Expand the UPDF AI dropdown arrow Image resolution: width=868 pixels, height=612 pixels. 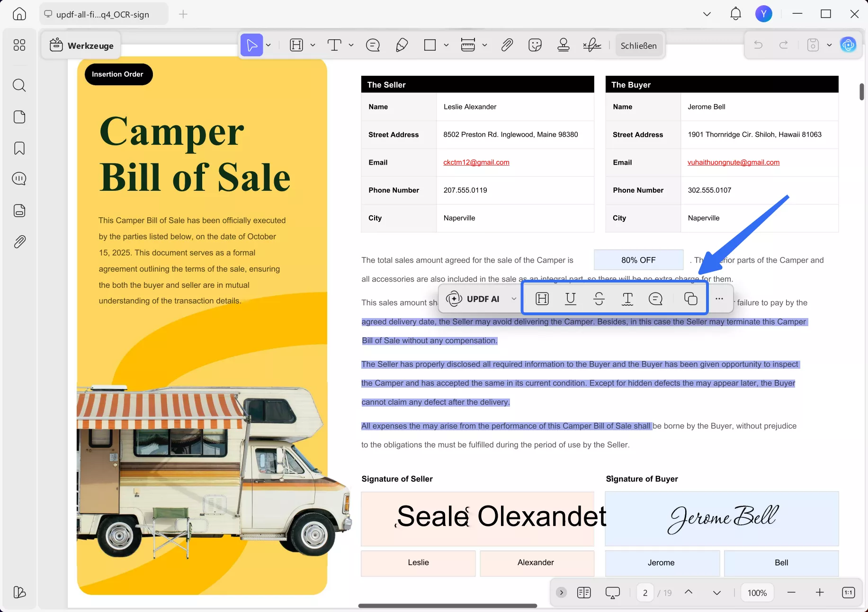514,299
